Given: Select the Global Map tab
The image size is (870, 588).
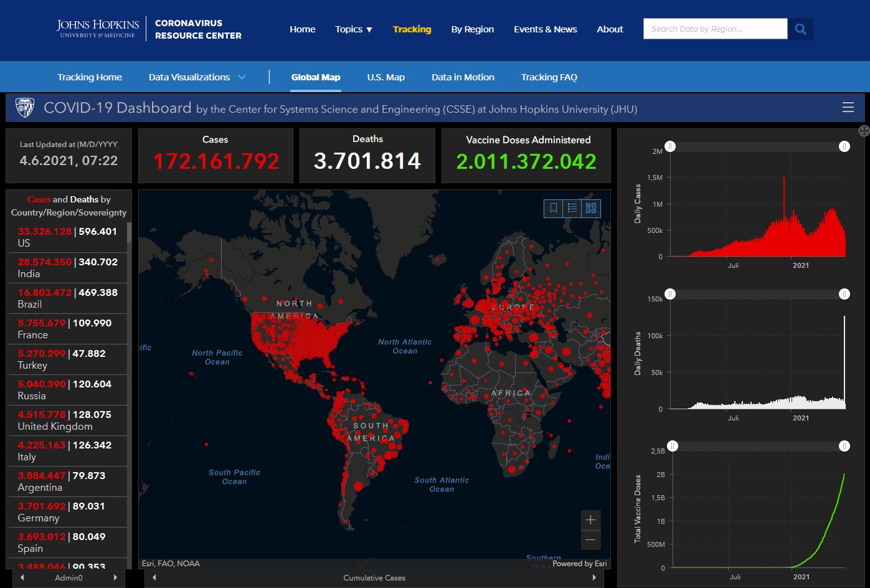Looking at the screenshot, I should point(316,77).
